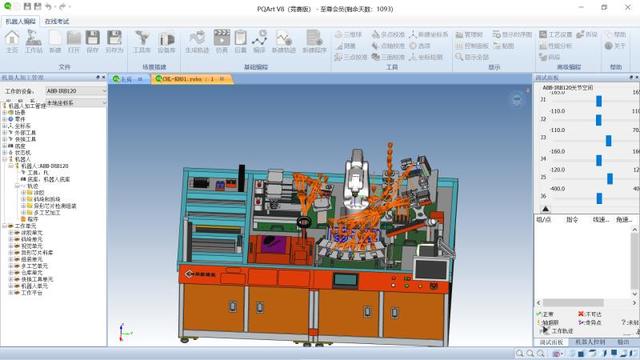Click the 保存 save icon in ribbon

click(x=93, y=42)
